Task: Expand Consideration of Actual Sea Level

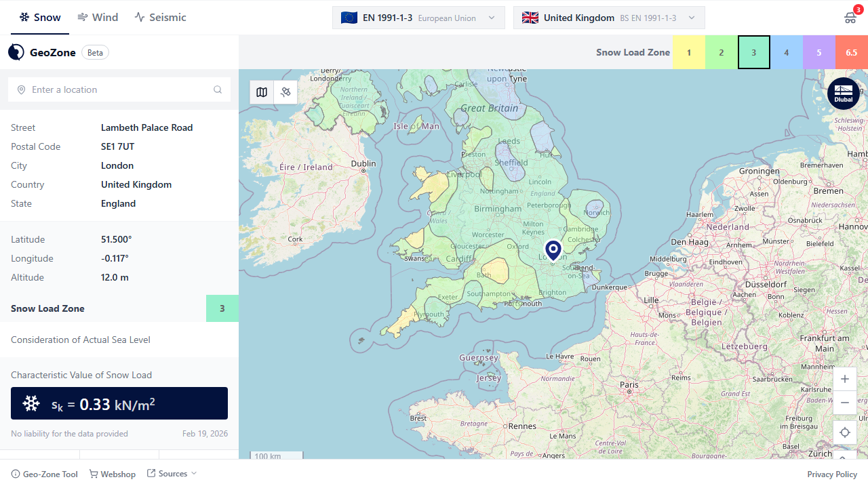Action: click(80, 339)
